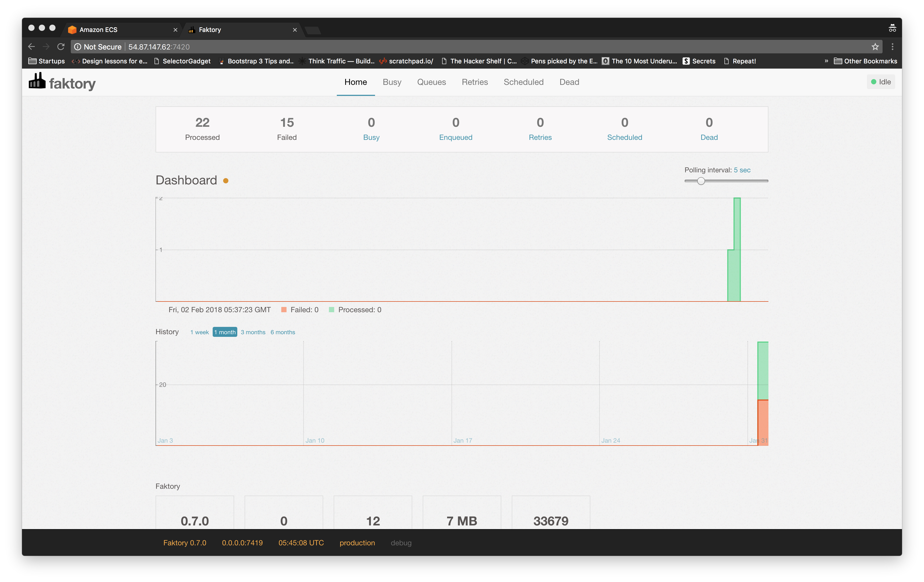
Task: Select the 6 months history range
Action: pyautogui.click(x=283, y=332)
